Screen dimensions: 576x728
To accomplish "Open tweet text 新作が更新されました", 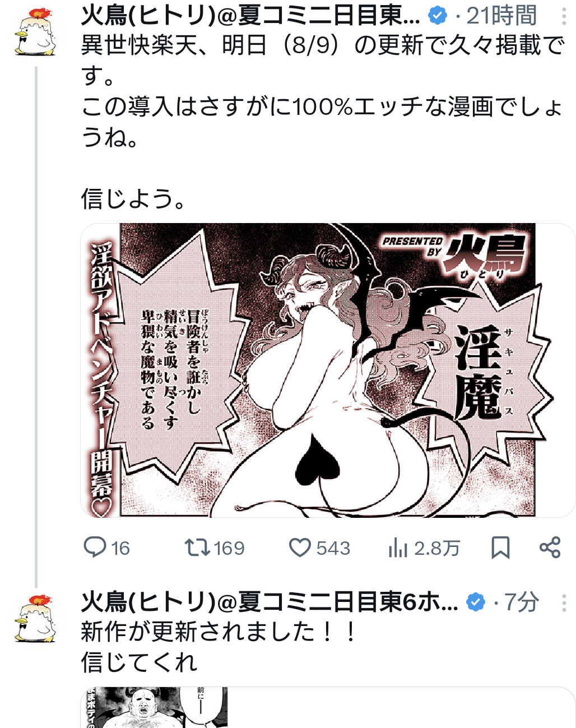I will coord(219,632).
